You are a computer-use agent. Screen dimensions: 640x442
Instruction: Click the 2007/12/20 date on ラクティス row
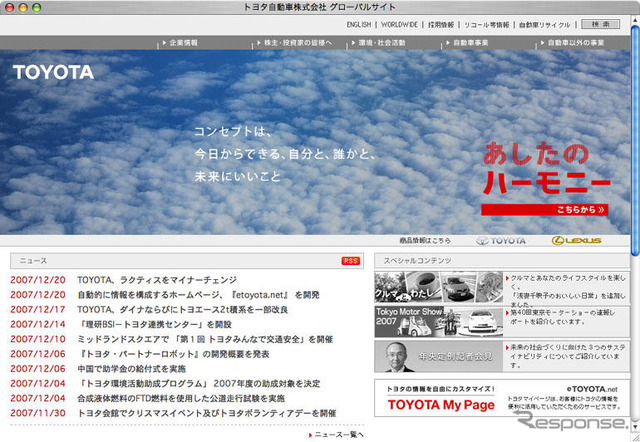[x=38, y=280]
